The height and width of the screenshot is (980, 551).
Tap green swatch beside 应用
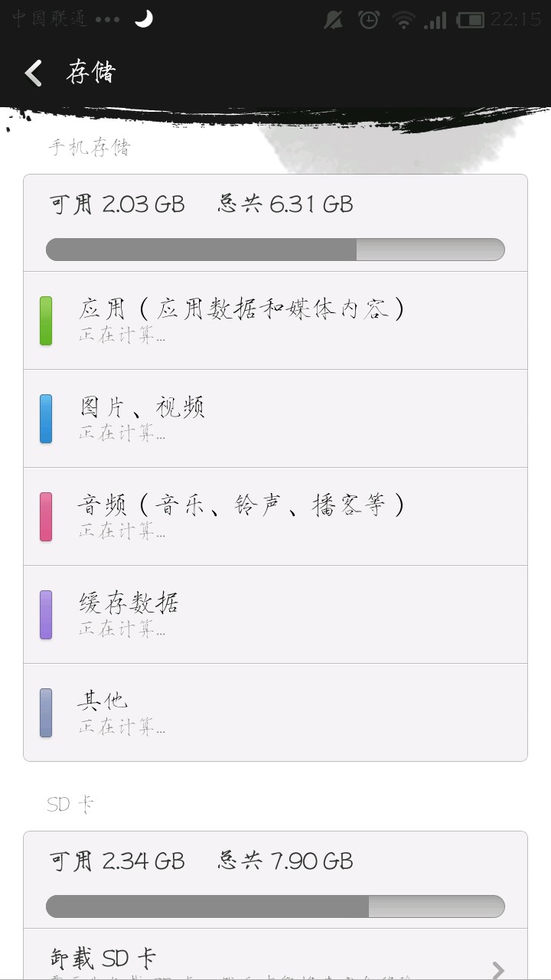click(x=46, y=321)
